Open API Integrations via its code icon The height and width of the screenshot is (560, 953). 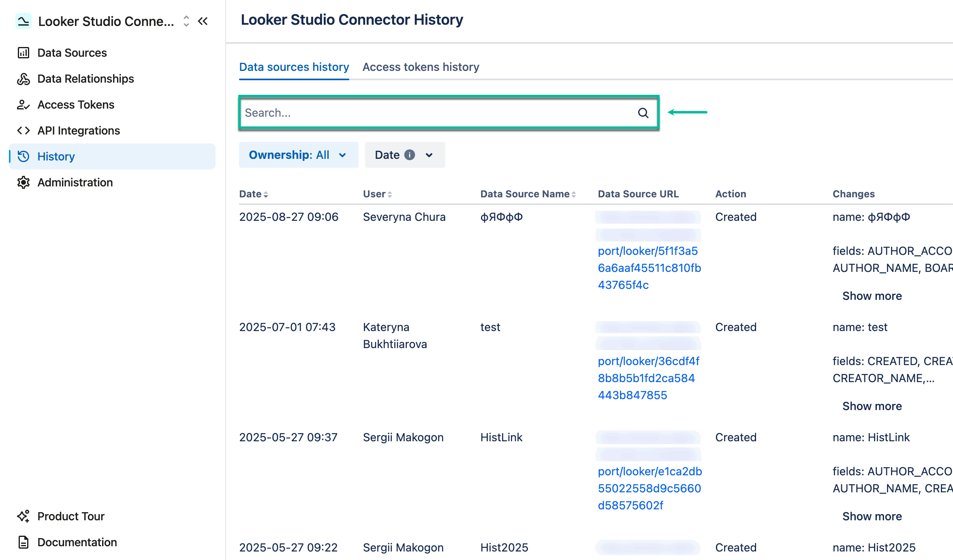pos(24,130)
